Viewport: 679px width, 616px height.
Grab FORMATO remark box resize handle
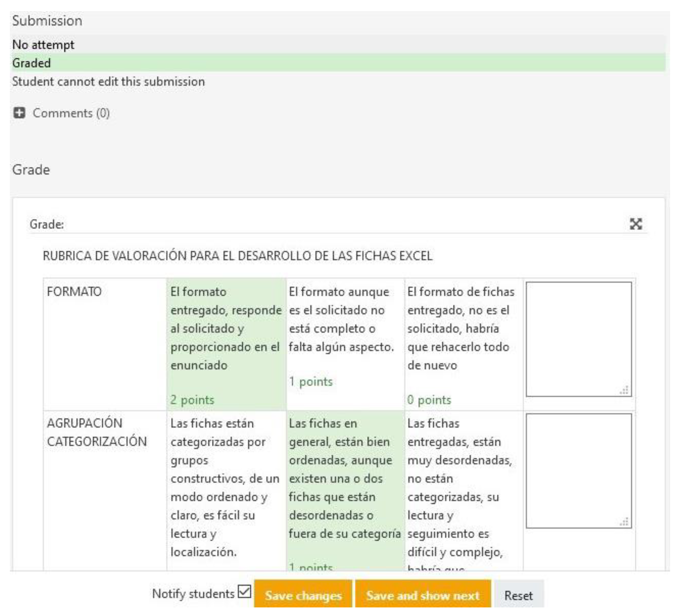[624, 390]
